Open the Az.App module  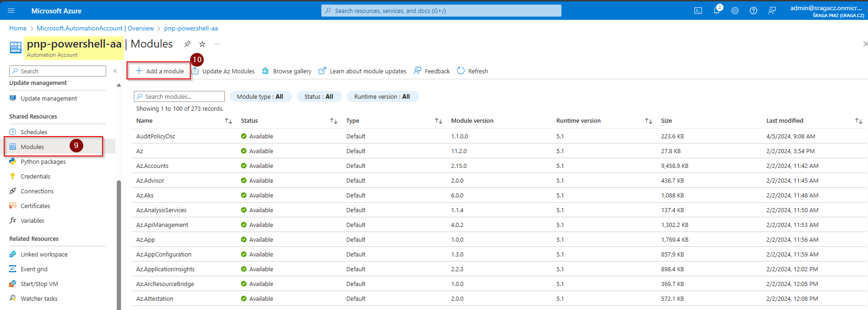[x=145, y=239]
